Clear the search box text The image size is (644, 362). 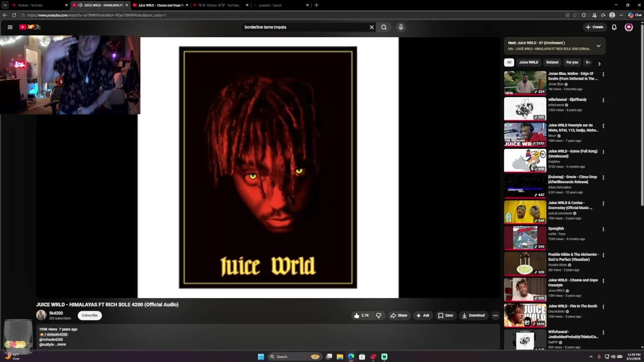coord(372,27)
